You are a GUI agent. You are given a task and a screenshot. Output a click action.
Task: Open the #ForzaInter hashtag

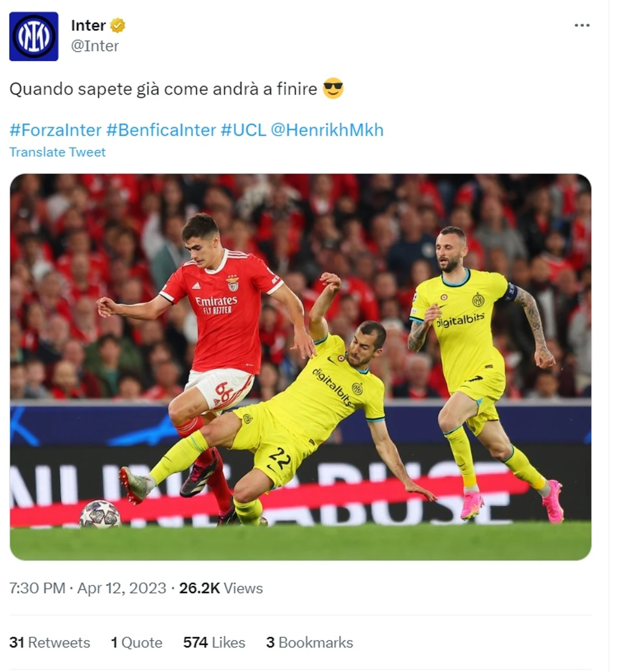coord(55,130)
